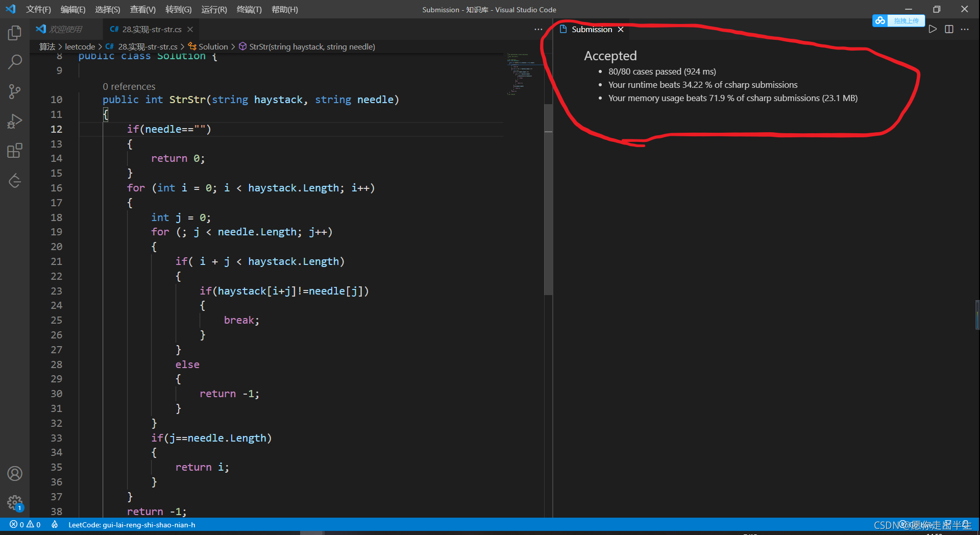This screenshot has height=535, width=980.
Task: Close the 28.实现-str-str.cs tab
Action: [190, 29]
